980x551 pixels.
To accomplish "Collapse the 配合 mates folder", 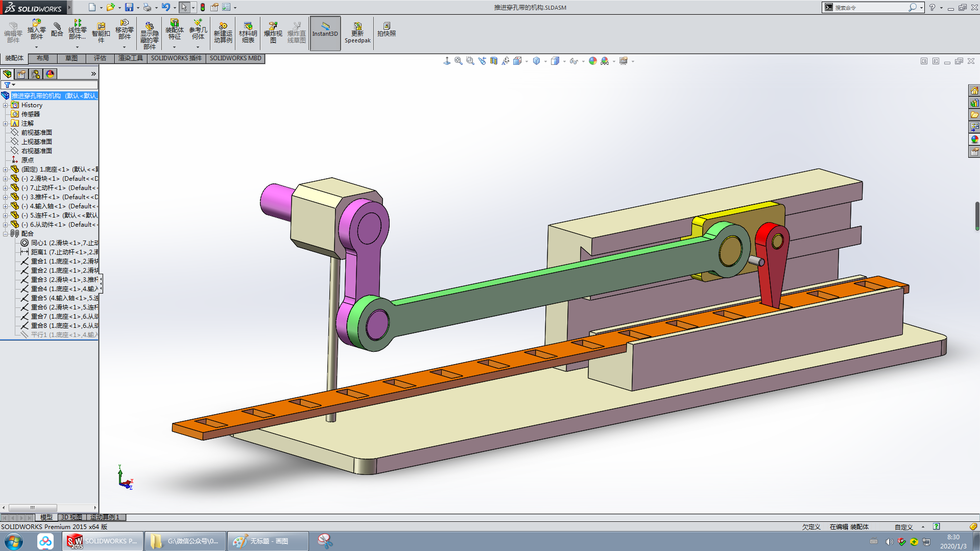I will tap(6, 234).
